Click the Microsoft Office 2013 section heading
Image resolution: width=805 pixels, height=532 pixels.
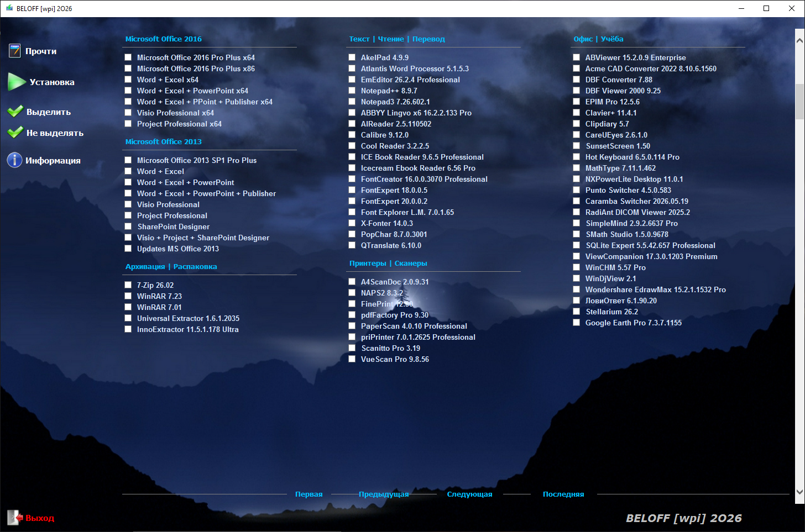point(164,142)
